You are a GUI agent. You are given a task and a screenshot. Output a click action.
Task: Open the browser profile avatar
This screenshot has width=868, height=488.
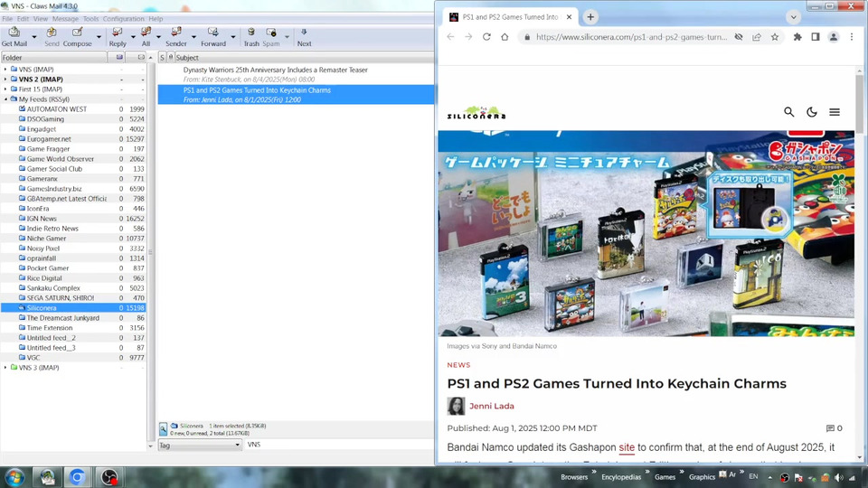point(833,37)
